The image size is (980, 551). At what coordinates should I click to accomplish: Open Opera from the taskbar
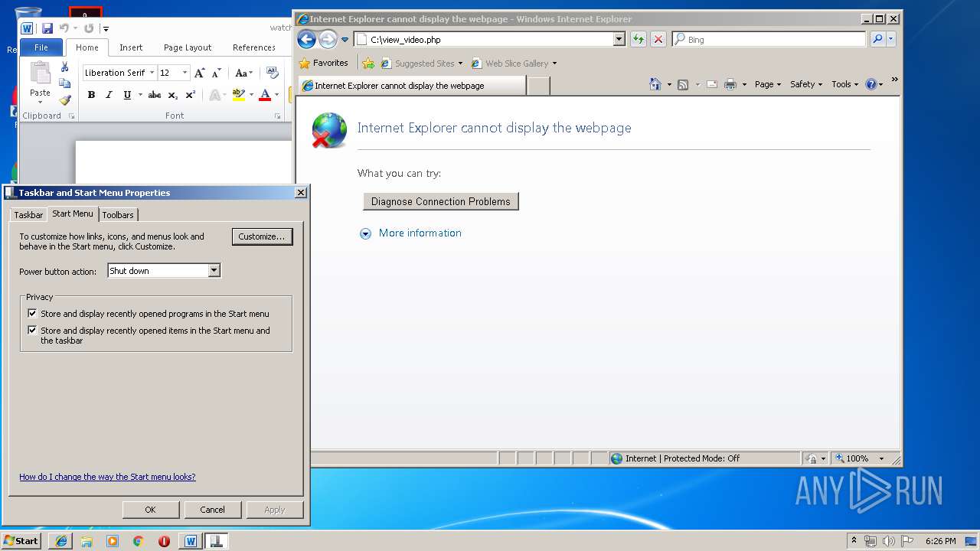(164, 541)
